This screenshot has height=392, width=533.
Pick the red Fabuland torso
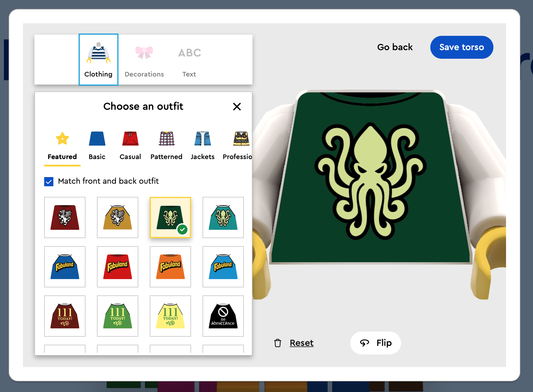point(118,267)
